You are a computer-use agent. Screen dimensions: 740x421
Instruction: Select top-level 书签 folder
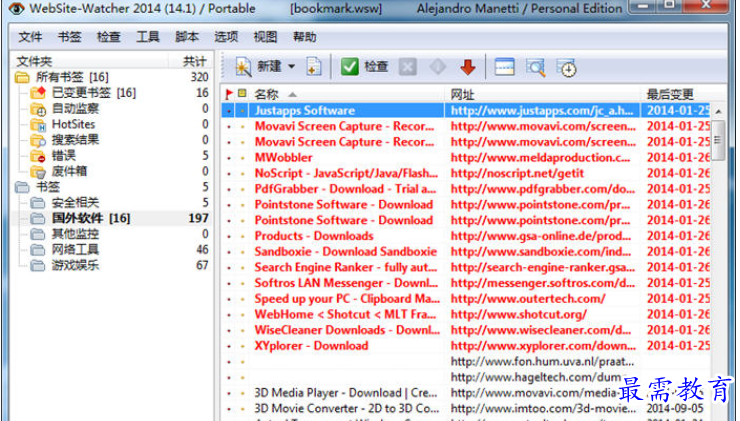coord(48,187)
